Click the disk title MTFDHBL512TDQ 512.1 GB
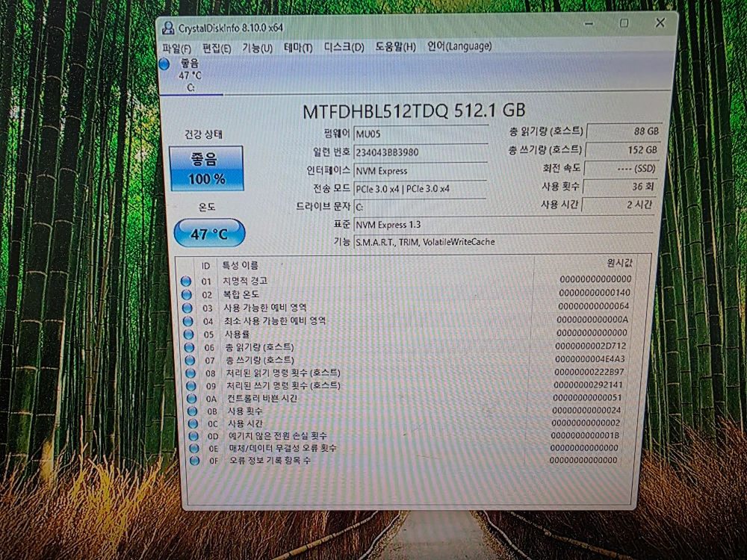Screen dimensions: 747x560 (x=414, y=111)
